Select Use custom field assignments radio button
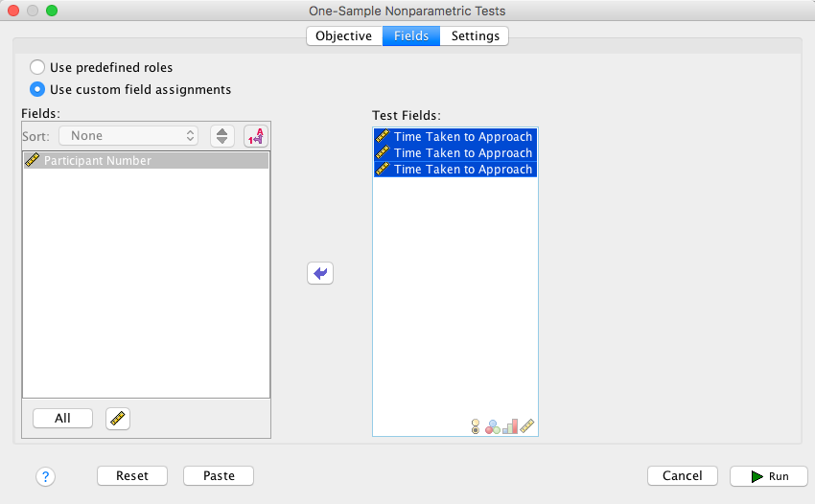Viewport: 815px width, 504px height. tap(37, 89)
